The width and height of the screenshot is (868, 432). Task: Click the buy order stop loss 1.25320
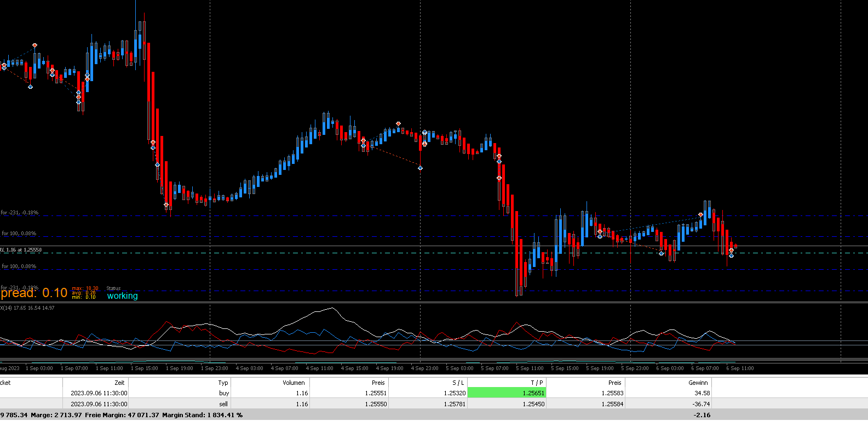tap(455, 393)
